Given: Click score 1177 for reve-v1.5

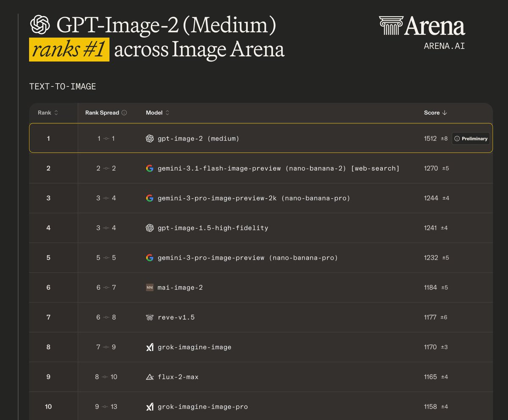Looking at the screenshot, I should click(430, 317).
